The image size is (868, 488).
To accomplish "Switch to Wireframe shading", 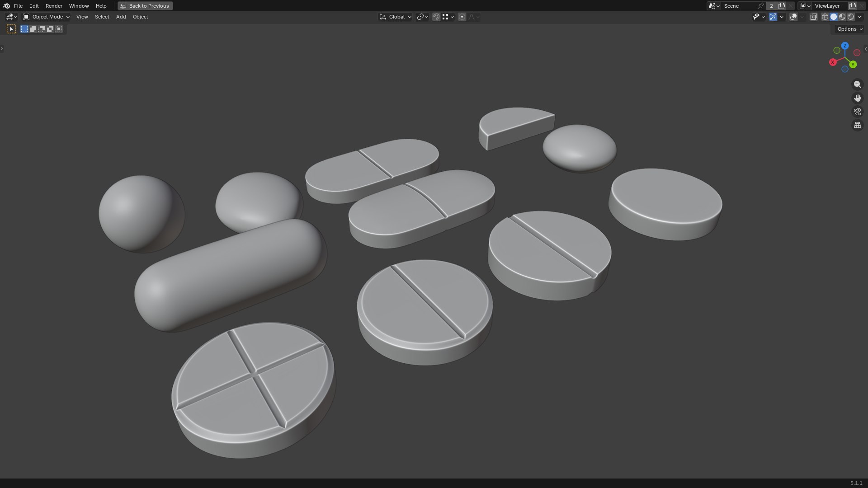I will pyautogui.click(x=825, y=17).
